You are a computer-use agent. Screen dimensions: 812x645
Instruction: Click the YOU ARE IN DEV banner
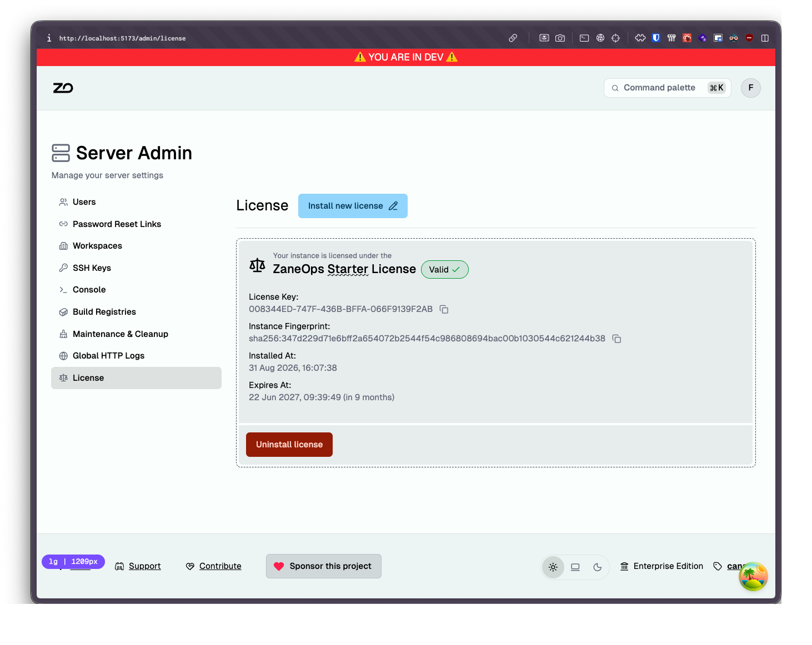406,57
